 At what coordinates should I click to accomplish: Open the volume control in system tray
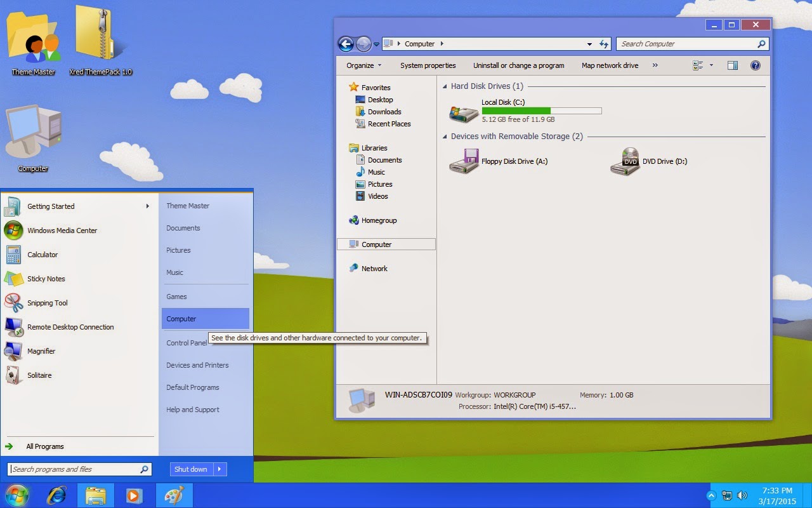742,495
